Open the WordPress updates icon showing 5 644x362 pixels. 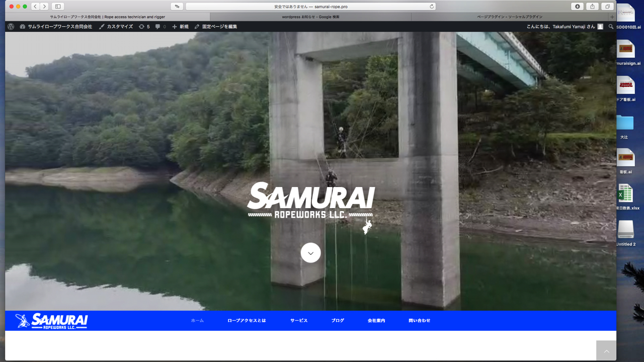click(x=144, y=27)
